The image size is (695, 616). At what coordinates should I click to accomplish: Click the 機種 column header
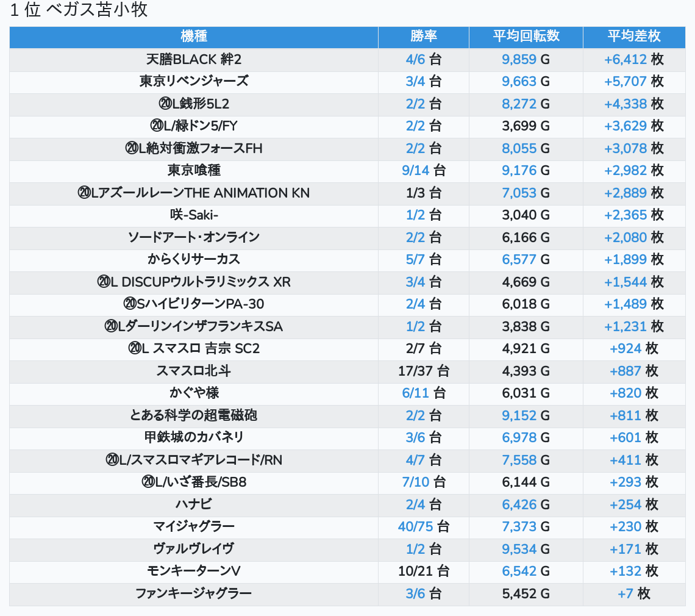click(194, 37)
